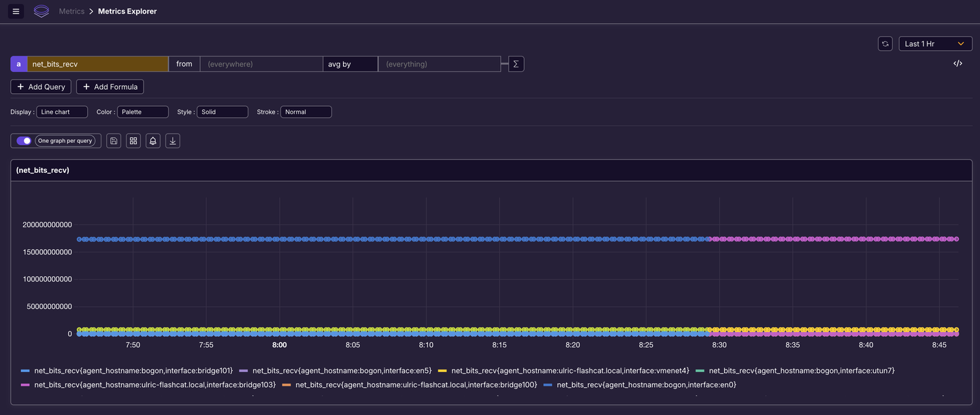The image size is (980, 415).
Task: Navigate to Metrics via the breadcrumb
Action: tap(71, 11)
